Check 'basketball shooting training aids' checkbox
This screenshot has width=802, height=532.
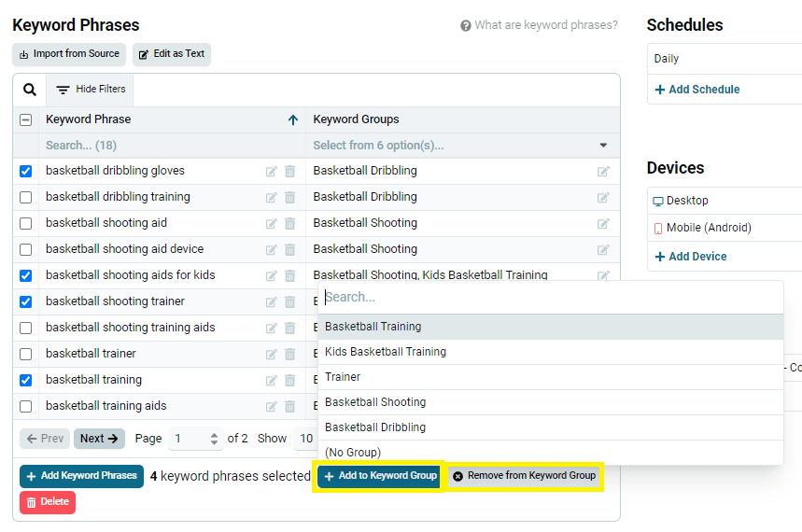pyautogui.click(x=25, y=328)
